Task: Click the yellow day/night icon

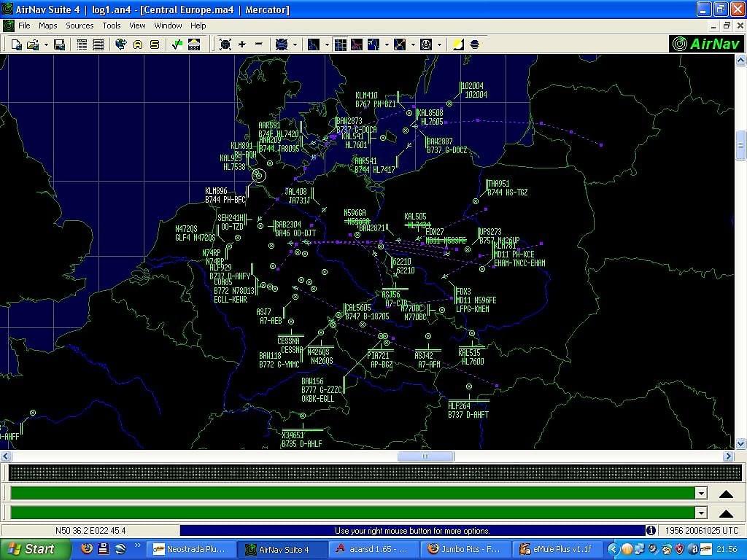Action: (458, 44)
